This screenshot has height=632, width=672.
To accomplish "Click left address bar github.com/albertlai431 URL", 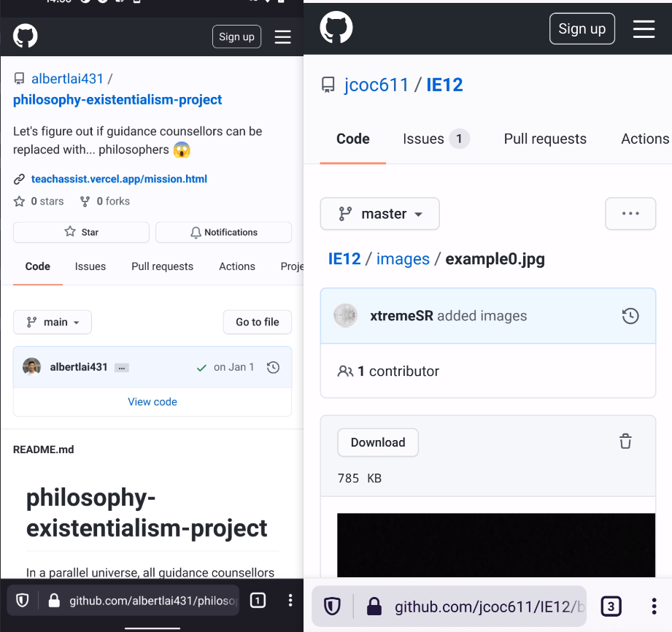I will tap(152, 601).
